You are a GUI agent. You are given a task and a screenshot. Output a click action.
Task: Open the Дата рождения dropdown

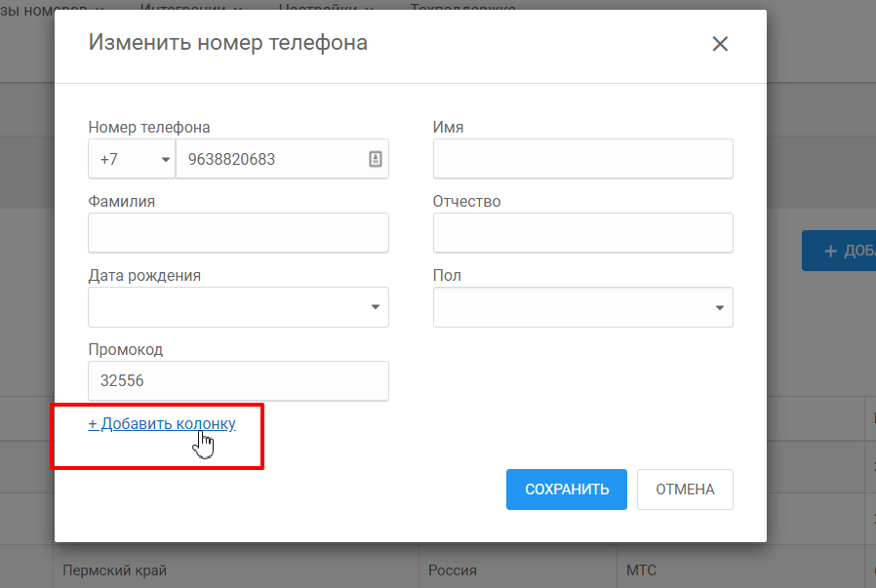[239, 307]
